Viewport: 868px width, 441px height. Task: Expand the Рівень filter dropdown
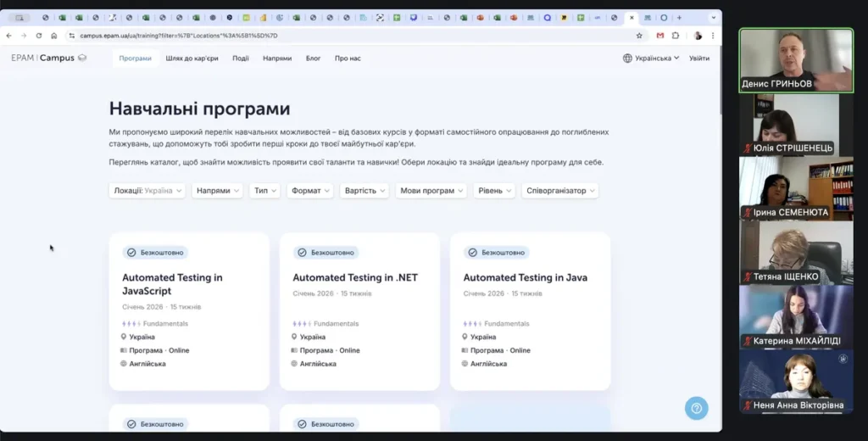[x=493, y=191]
